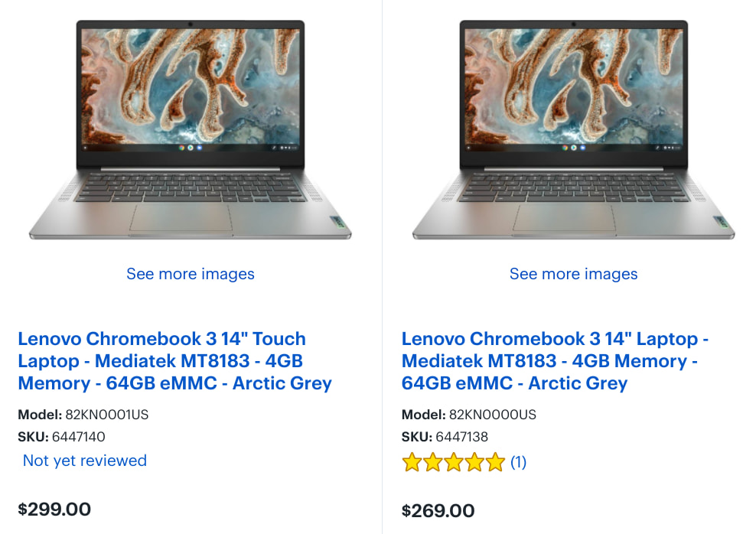Open the Not yet reviewed link

pos(85,461)
